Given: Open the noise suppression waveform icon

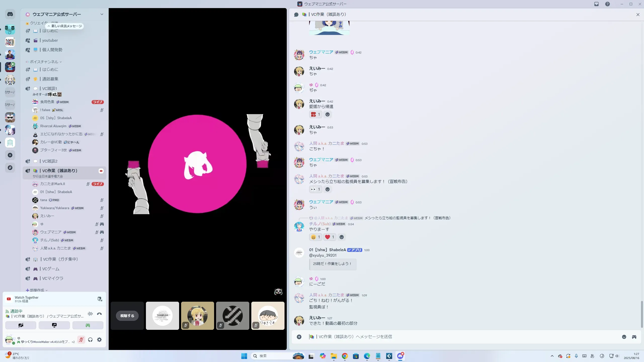Looking at the screenshot, I should 90,314.
